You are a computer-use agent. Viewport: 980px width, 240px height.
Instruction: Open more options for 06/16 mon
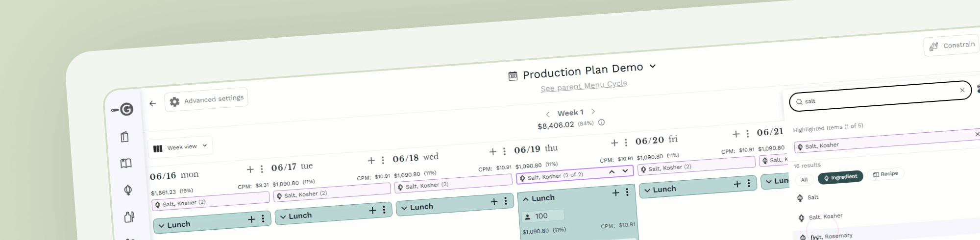(262, 168)
